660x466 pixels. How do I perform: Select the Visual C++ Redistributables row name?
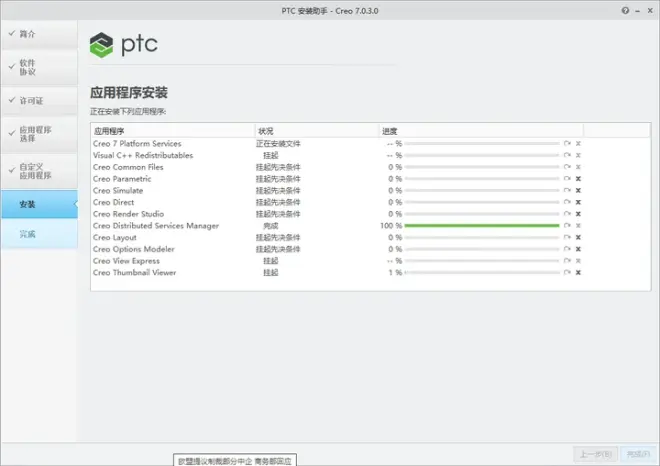[x=143, y=155]
